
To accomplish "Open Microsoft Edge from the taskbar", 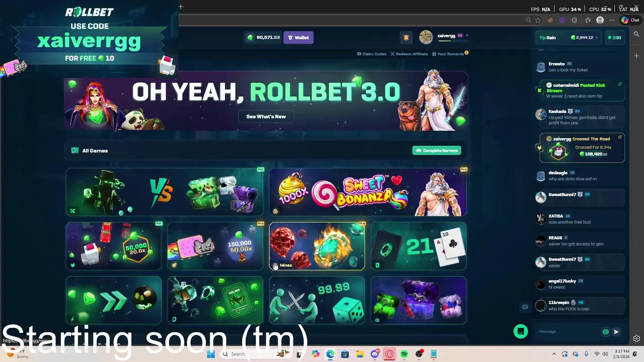I will point(330,354).
